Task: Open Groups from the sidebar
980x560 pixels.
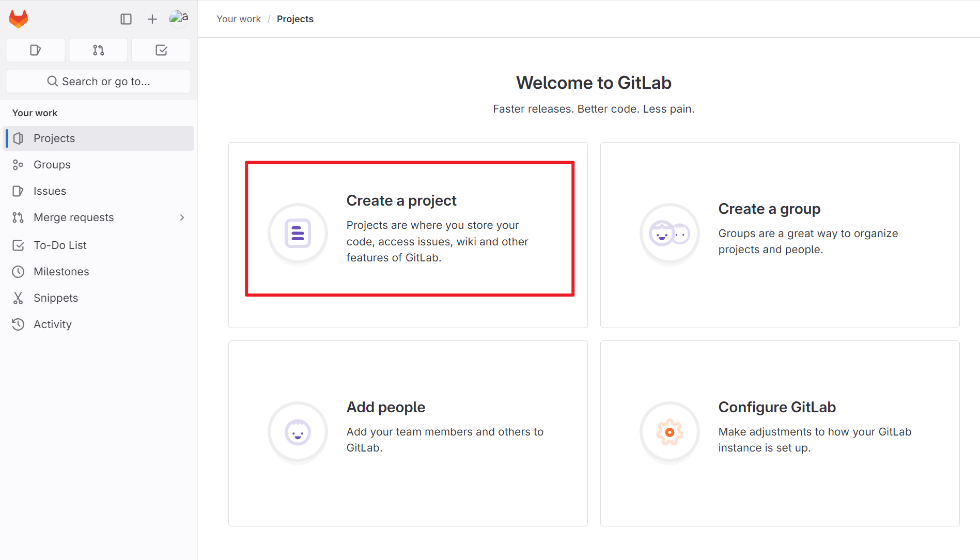Action: [x=99, y=165]
